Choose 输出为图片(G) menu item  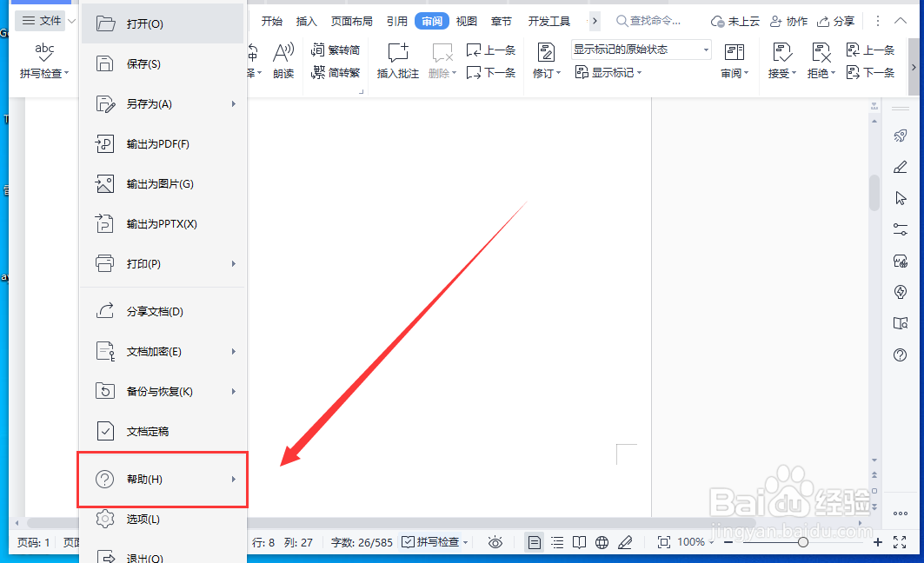163,183
